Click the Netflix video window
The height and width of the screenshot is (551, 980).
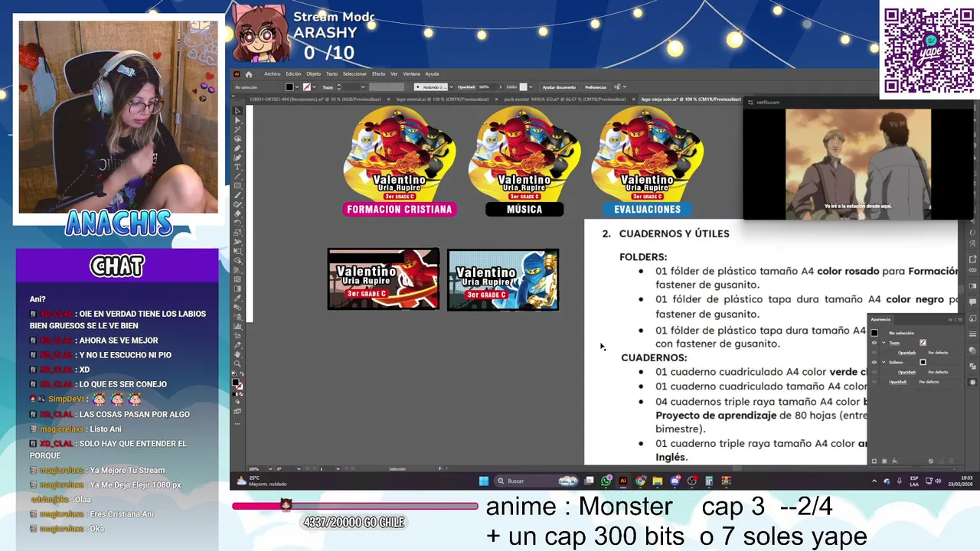(857, 158)
